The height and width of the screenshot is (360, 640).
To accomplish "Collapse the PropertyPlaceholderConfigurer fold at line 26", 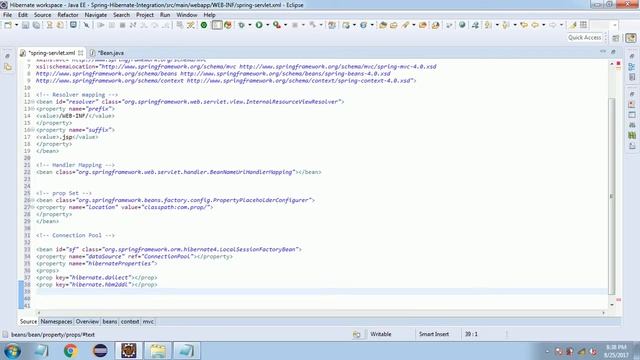I will [x=33, y=200].
